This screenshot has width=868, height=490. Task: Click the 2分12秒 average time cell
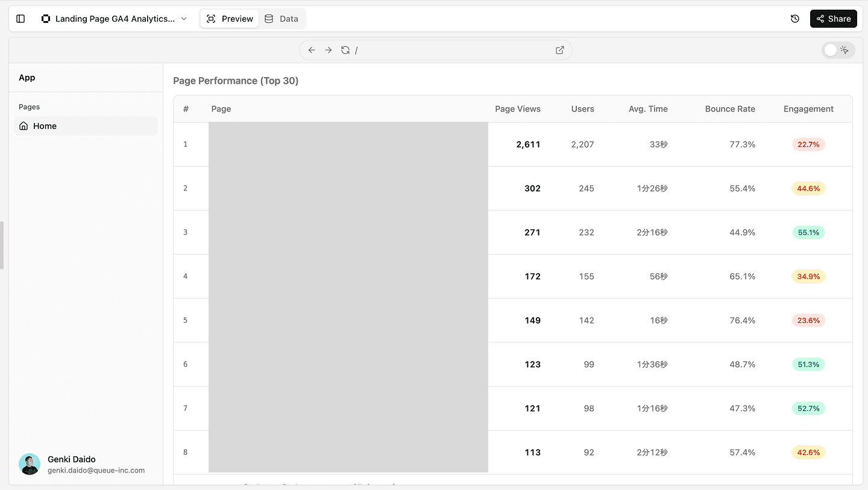pos(652,452)
